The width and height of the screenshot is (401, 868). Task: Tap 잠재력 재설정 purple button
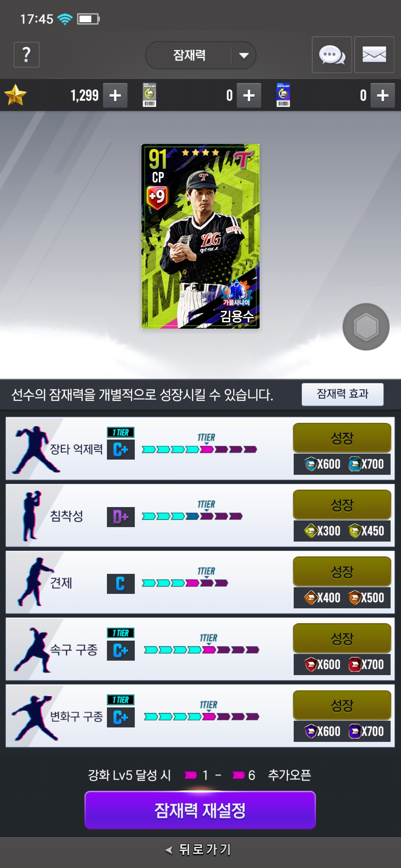pyautogui.click(x=200, y=810)
